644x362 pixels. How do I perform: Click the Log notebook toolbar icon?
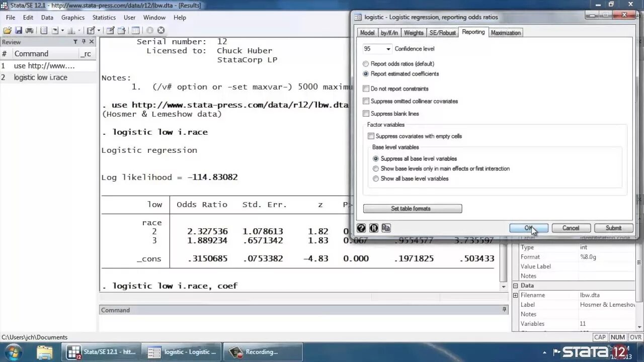point(44,30)
